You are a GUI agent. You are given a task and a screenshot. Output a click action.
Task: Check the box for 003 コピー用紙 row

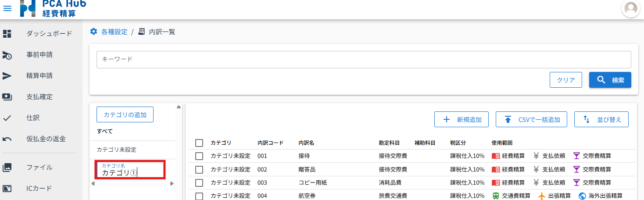[199, 182]
